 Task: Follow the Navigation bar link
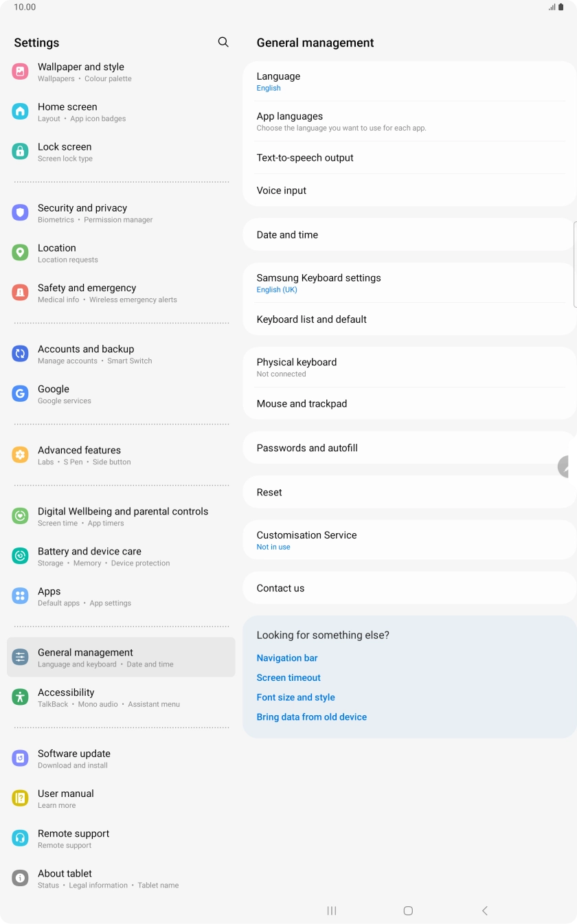[x=287, y=658]
